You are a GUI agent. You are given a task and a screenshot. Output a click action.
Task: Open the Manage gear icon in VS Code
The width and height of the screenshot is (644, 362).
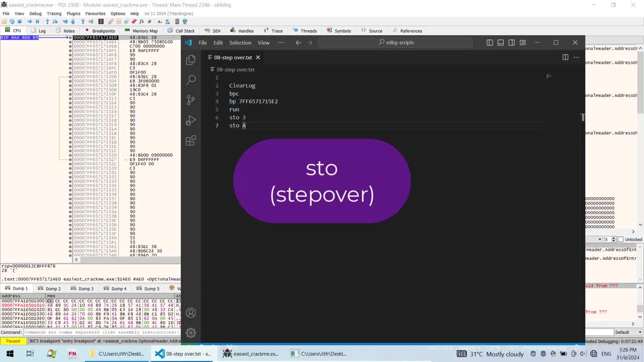click(191, 332)
